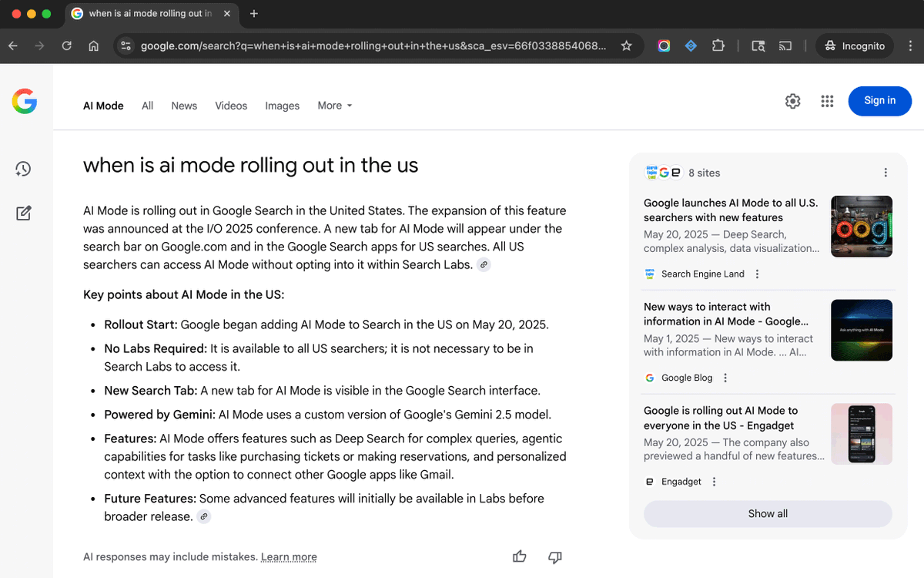Give a thumbs down to the AI response
This screenshot has height=578, width=924.
pos(554,556)
